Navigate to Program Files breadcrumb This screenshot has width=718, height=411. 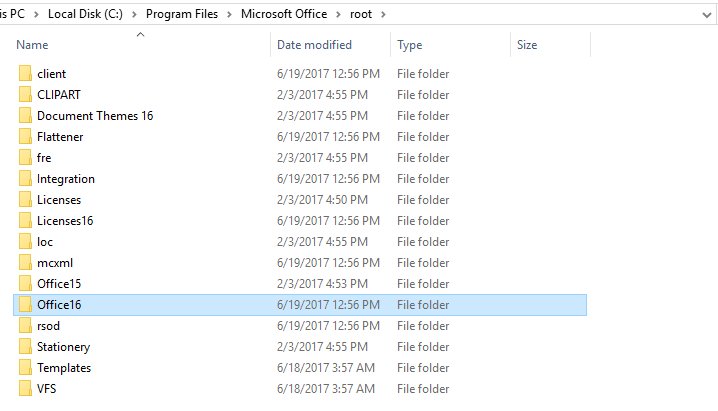182,14
